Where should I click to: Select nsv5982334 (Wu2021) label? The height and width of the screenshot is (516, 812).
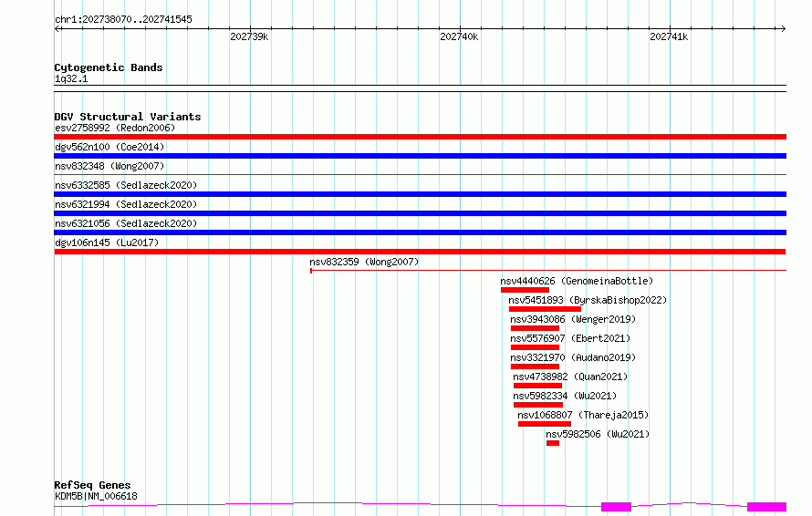[x=565, y=396]
